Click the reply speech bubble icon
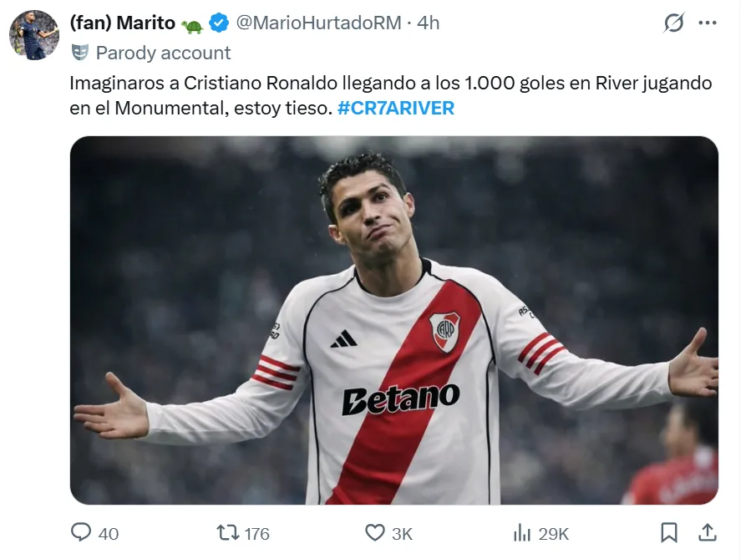The width and height of the screenshot is (756, 559). pyautogui.click(x=81, y=532)
